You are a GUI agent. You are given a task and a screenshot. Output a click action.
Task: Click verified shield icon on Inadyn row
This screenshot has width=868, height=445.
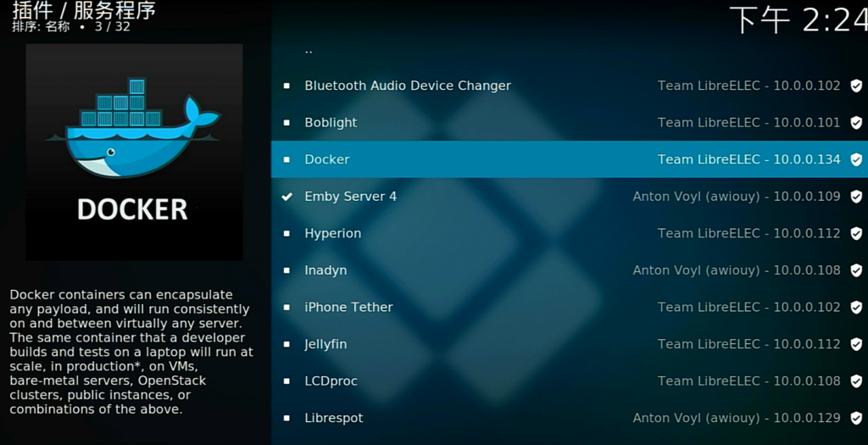point(856,270)
